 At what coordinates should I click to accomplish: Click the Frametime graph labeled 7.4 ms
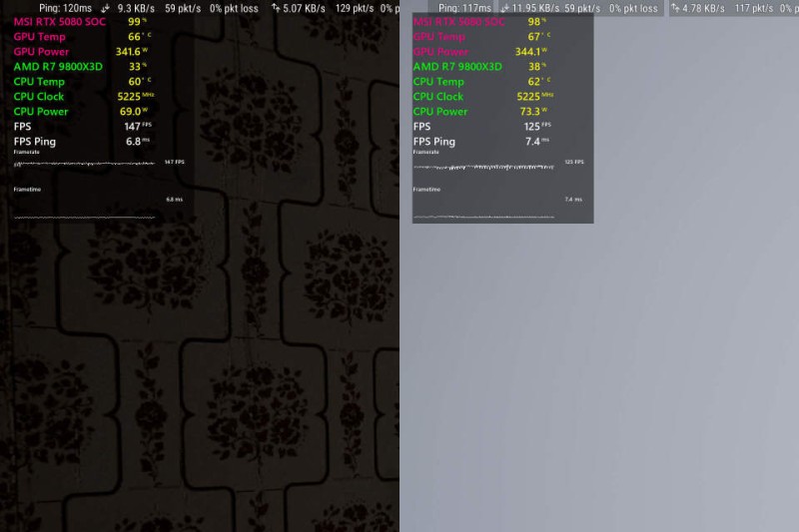pyautogui.click(x=484, y=216)
